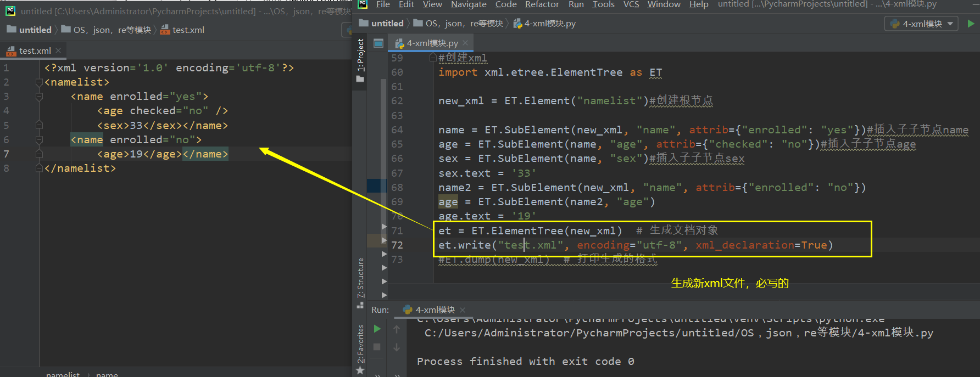Open the 7: Structure tool window
This screenshot has height=377, width=980.
360,278
